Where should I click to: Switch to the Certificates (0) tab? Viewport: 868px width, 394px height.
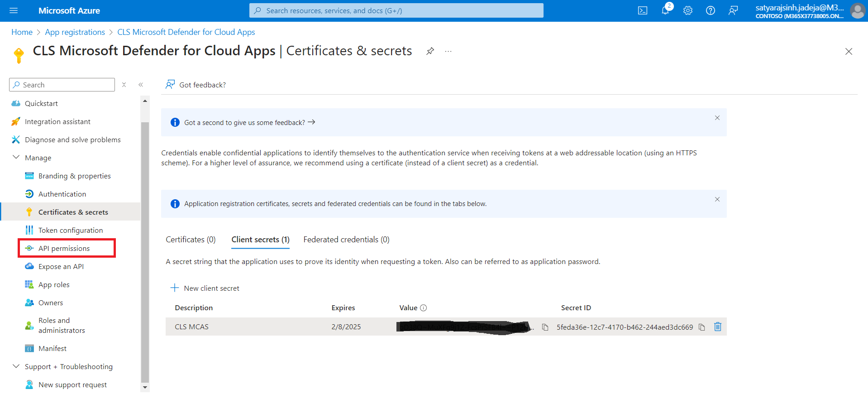191,240
